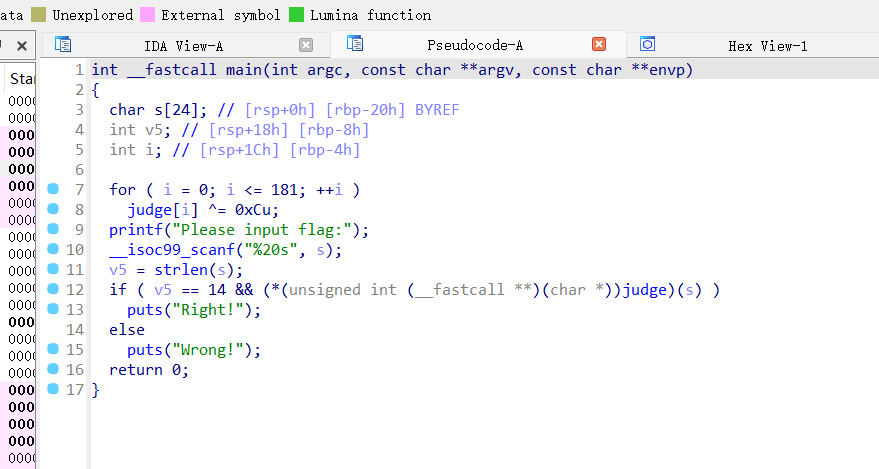Screen dimensions: 879x469
Task: Close the Pseudocode-A tab
Action: pyautogui.click(x=599, y=44)
